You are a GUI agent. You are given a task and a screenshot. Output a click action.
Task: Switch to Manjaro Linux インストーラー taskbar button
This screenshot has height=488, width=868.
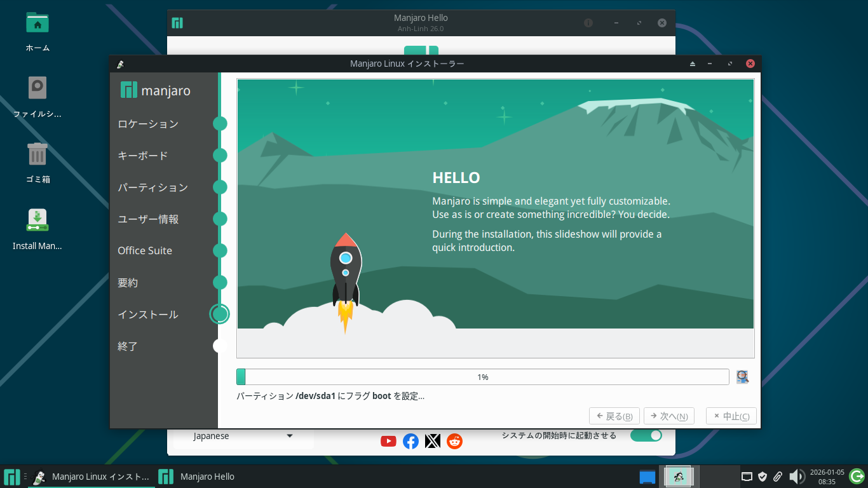click(x=92, y=477)
